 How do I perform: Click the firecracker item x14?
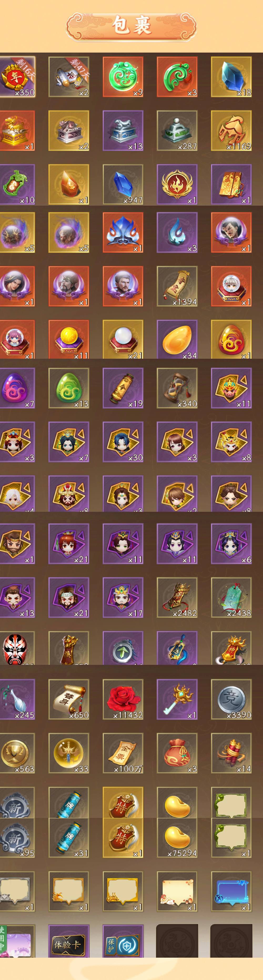231,753
